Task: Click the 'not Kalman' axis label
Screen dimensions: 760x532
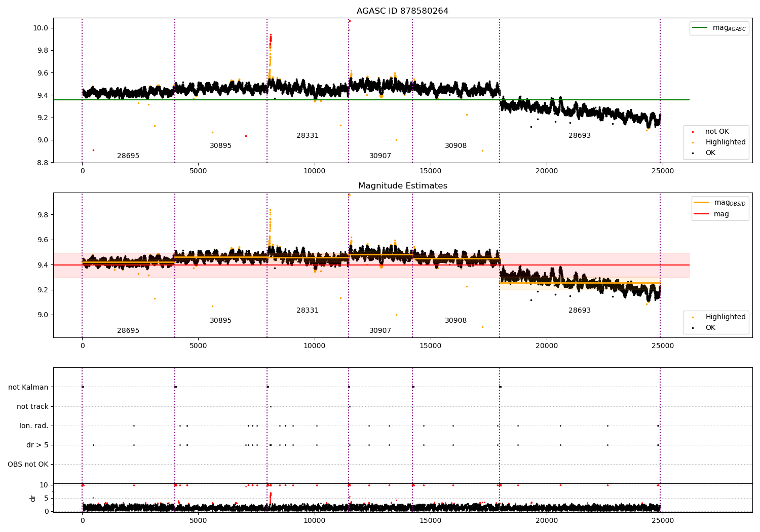Action: 28,387
